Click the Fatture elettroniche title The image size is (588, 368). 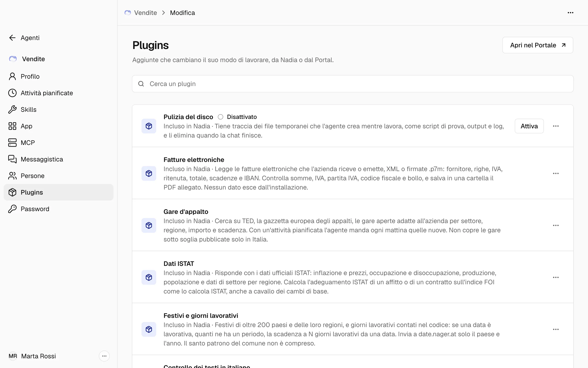(x=194, y=160)
